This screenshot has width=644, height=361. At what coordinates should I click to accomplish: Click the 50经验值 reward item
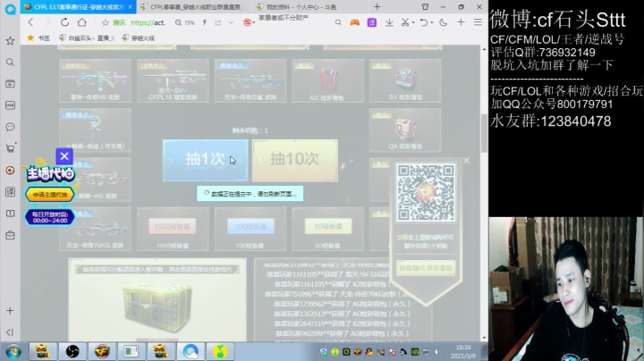point(327,229)
